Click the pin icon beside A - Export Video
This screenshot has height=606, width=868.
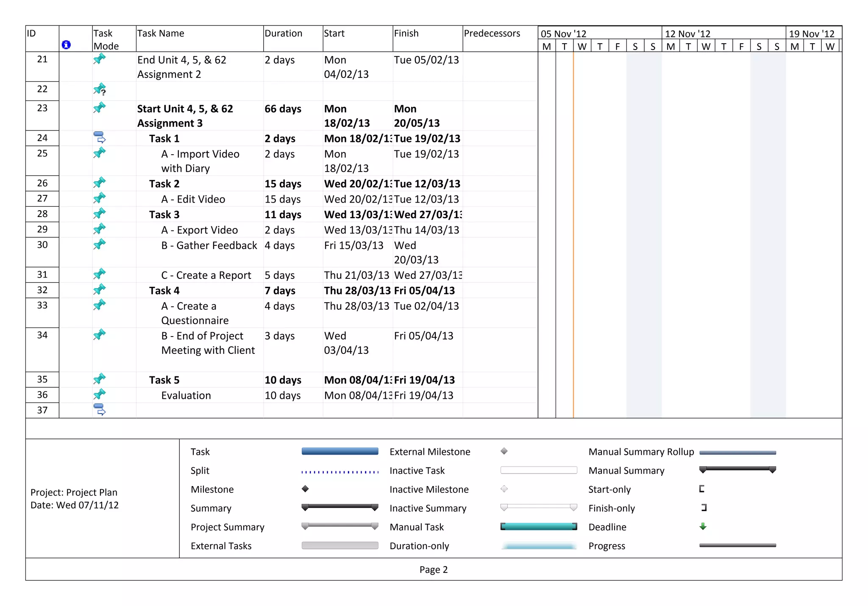[x=99, y=229]
